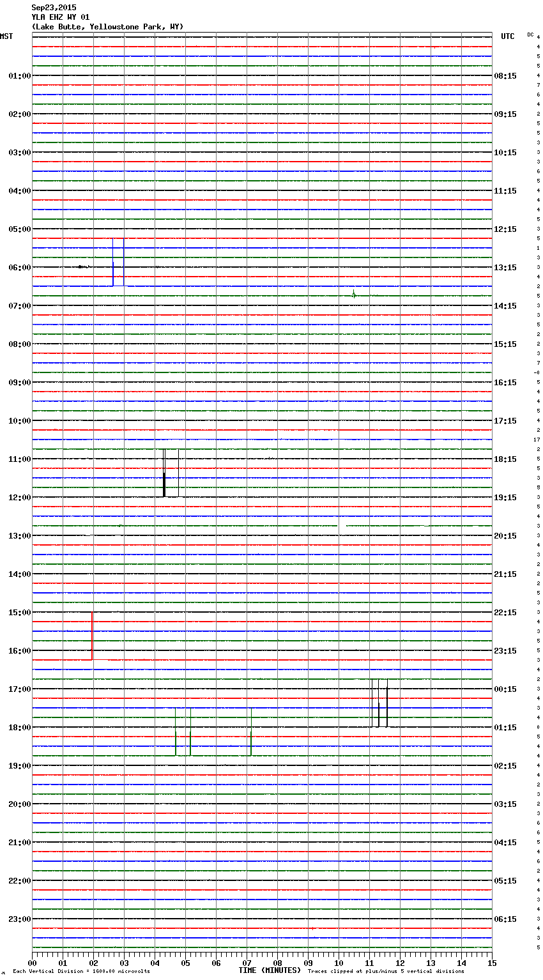This screenshot has width=543, height=980.
Task: Click the 'DC' column header at far right
Action: [x=530, y=34]
